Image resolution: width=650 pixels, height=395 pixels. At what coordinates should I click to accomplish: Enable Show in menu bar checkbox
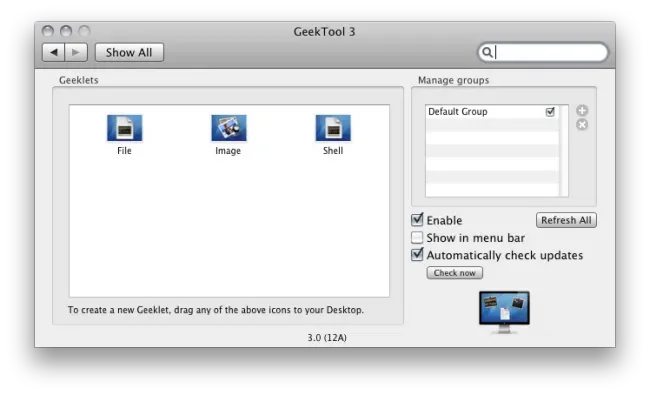pyautogui.click(x=417, y=237)
